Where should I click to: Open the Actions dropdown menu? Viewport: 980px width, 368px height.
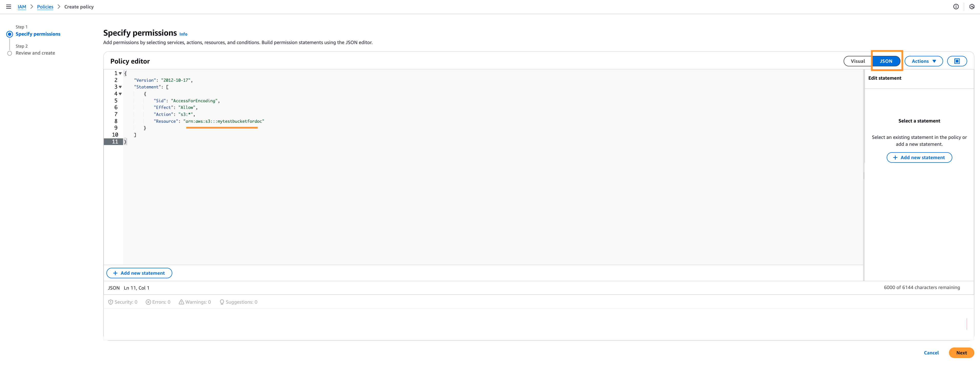coord(923,61)
